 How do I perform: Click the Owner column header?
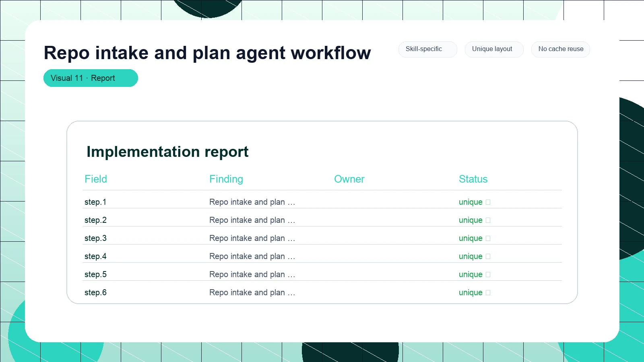tap(349, 179)
